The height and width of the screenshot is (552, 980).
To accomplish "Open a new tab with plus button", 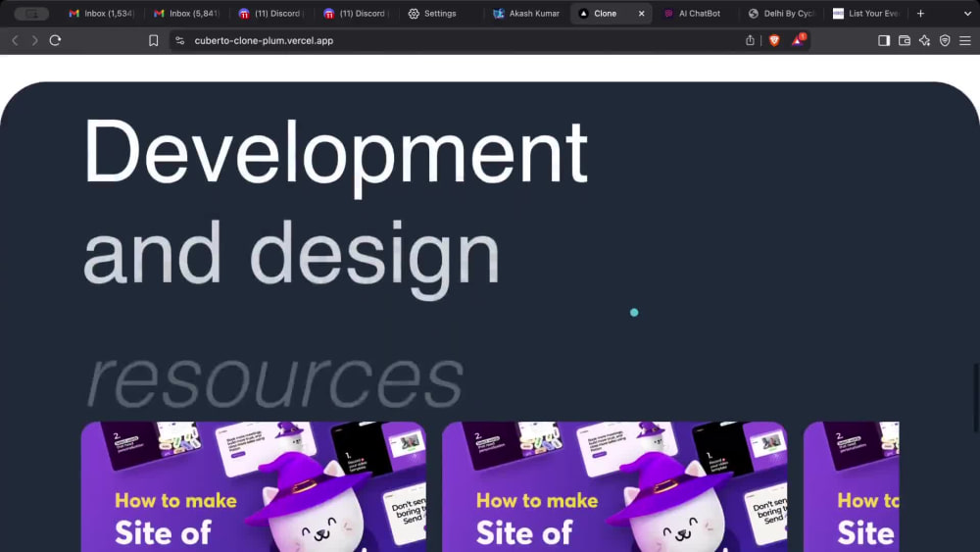I will tap(920, 13).
